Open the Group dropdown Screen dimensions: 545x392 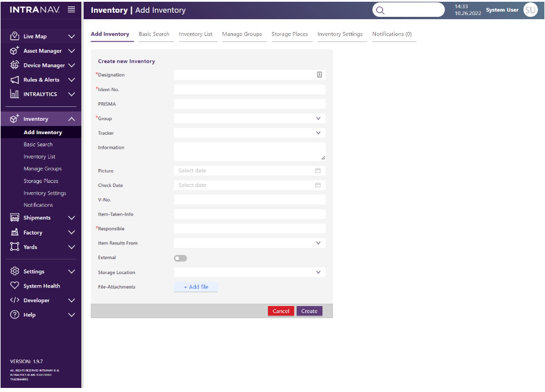click(x=250, y=118)
